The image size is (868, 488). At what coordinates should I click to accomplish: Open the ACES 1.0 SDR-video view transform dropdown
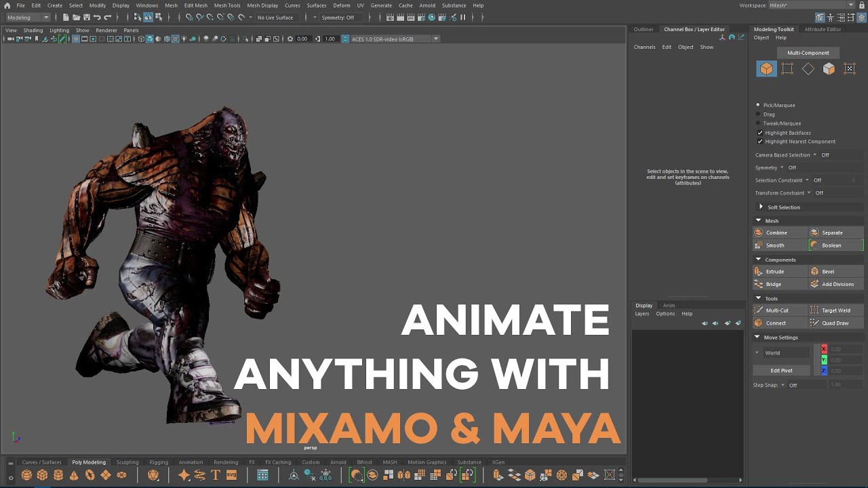395,39
